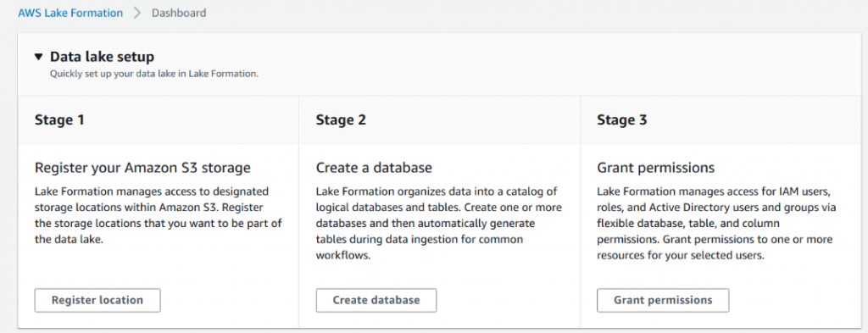
Task: Select the Stage 2 column header
Action: click(x=341, y=120)
